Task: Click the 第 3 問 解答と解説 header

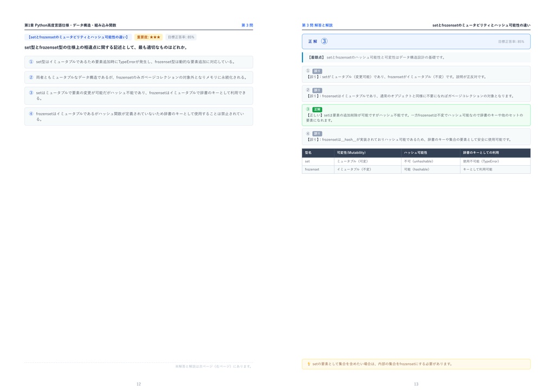Action: [317, 25]
